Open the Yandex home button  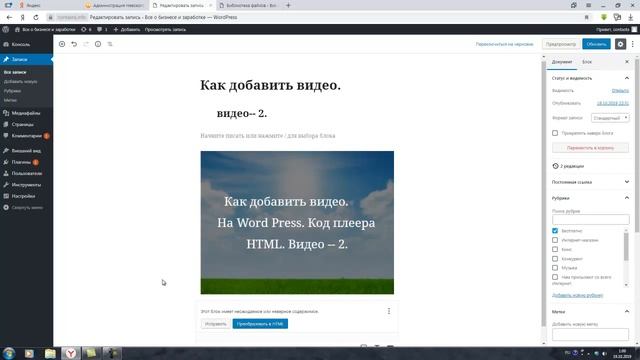[x=22, y=17]
